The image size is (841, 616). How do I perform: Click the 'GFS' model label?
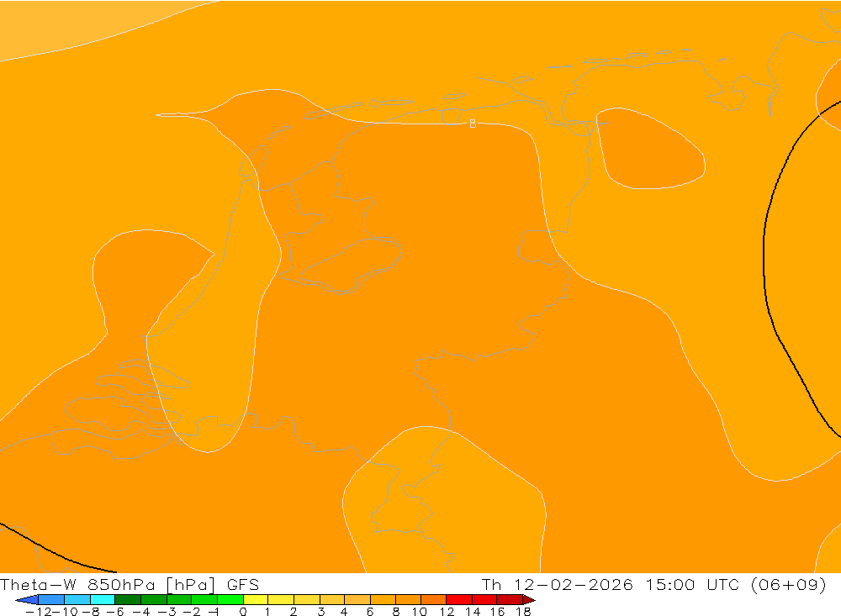(x=243, y=584)
